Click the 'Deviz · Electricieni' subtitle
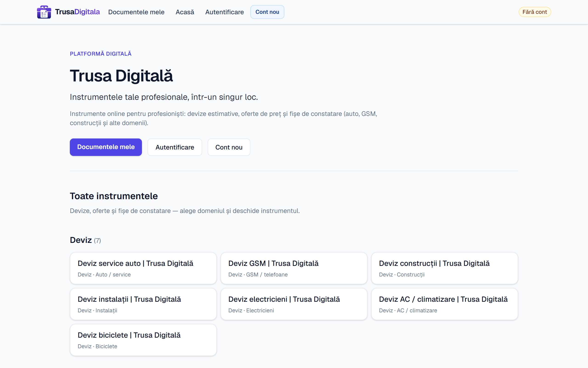Image resolution: width=588 pixels, height=368 pixels. (x=251, y=310)
